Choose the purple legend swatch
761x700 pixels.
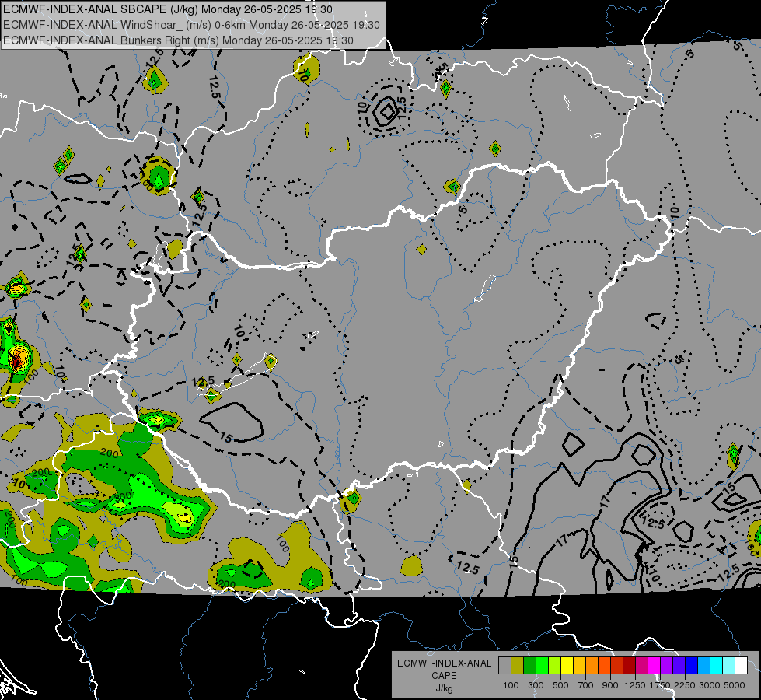pos(667,665)
